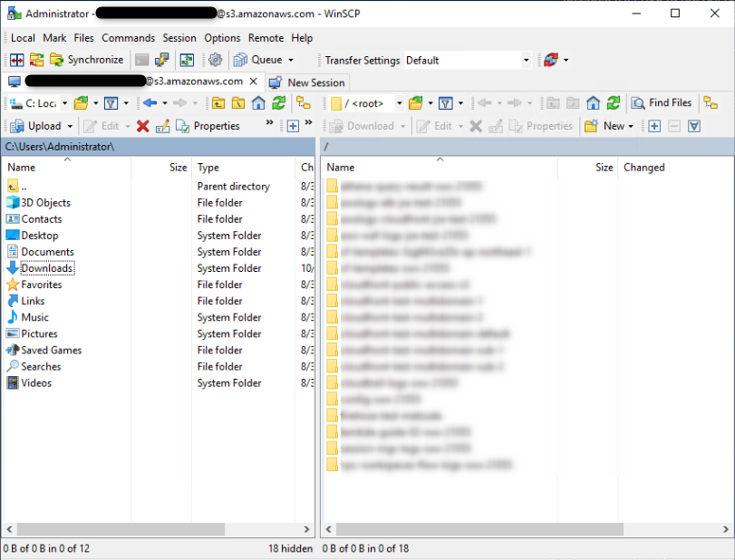Image resolution: width=735 pixels, height=560 pixels.
Task: Click local Rename icon
Action: point(162,126)
